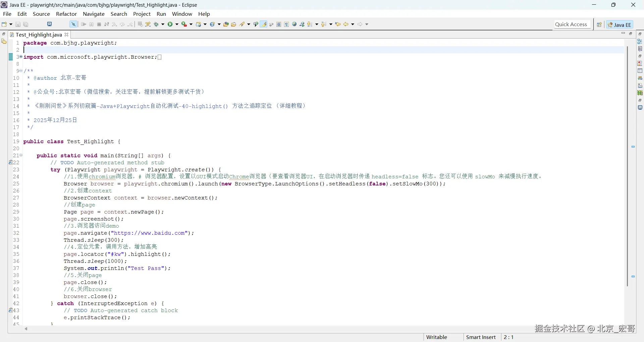The width and height of the screenshot is (644, 342).
Task: Toggle Mark Occurrences highlighter icon
Action: (264, 24)
